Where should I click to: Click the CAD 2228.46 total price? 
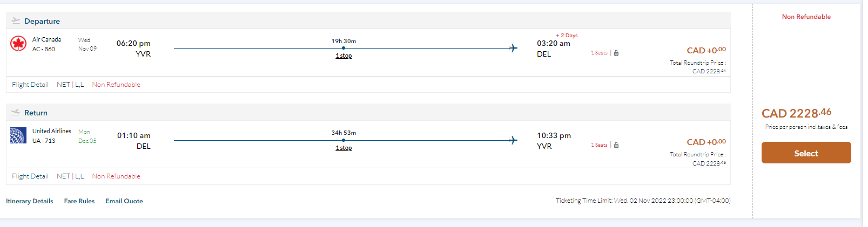click(796, 113)
